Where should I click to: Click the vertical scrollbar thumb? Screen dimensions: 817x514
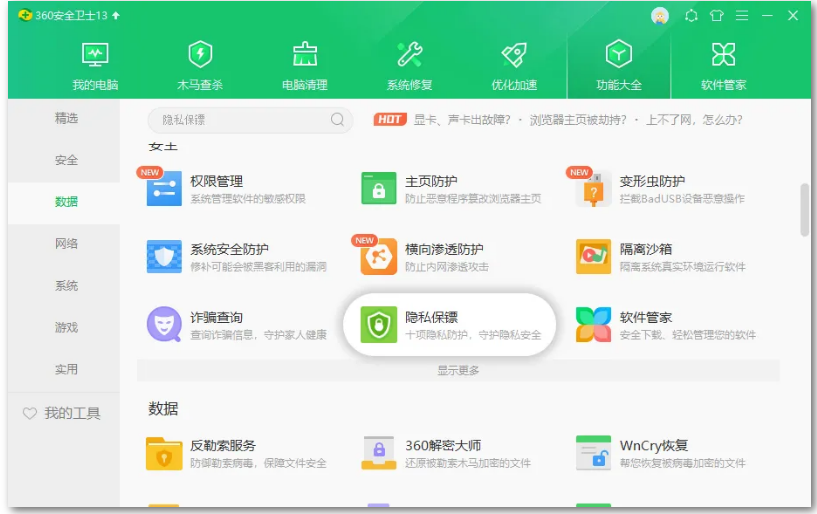click(x=805, y=210)
